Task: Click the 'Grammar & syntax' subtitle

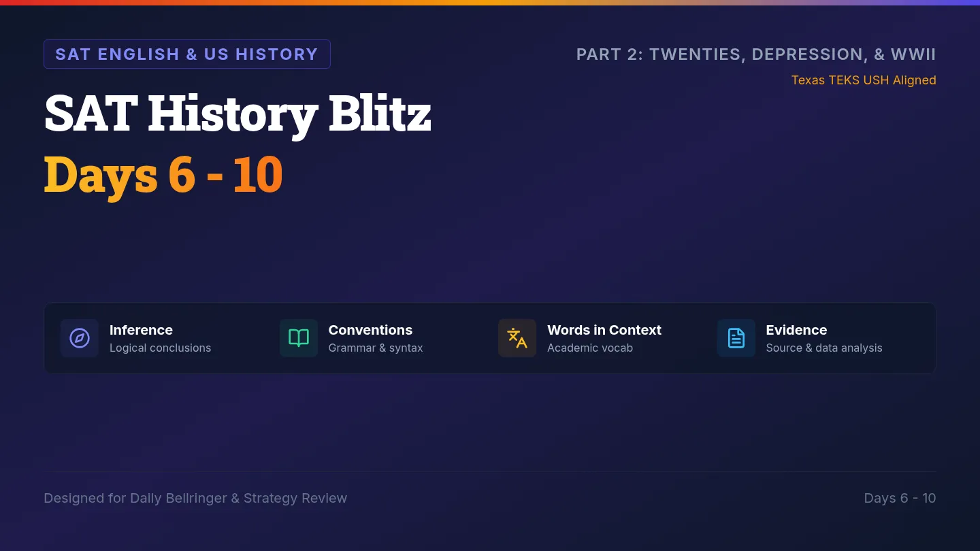Action: pyautogui.click(x=376, y=348)
